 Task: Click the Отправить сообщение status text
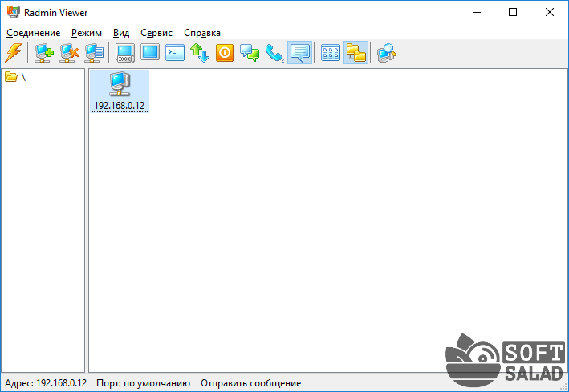click(x=250, y=383)
